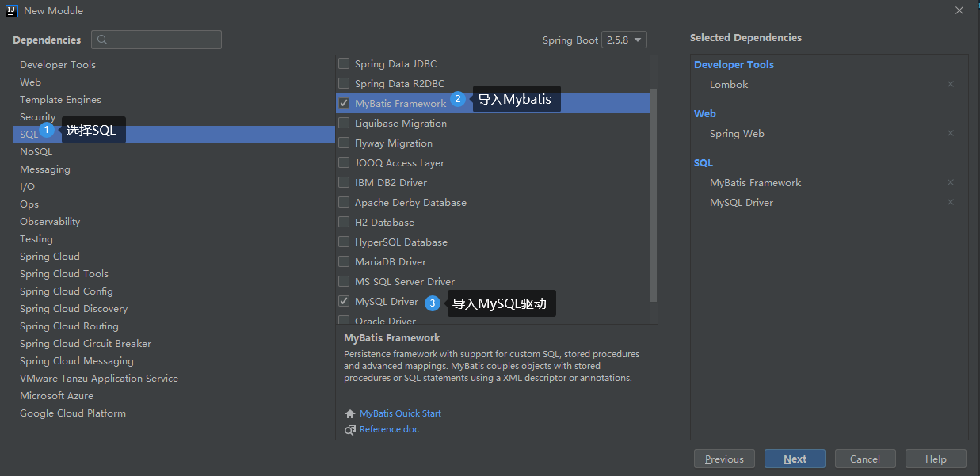This screenshot has width=980, height=476.
Task: Click the home icon beside MyBatis Quick Start
Action: click(x=350, y=413)
